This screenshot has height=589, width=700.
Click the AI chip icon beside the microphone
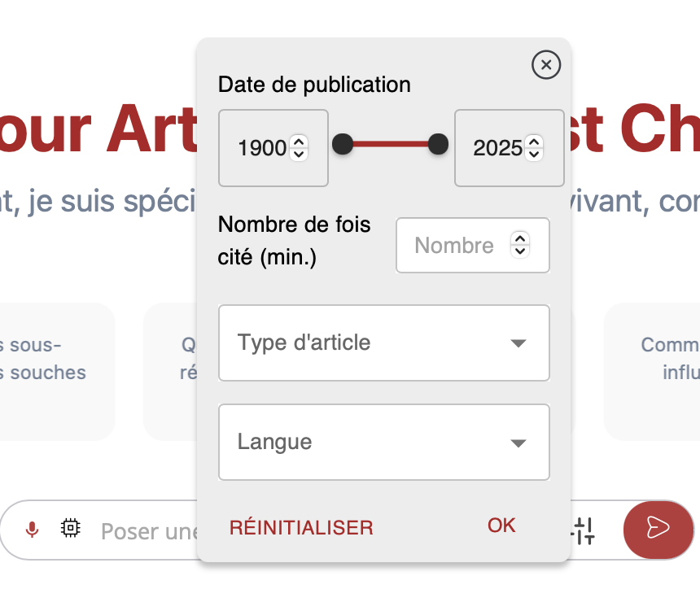click(71, 529)
